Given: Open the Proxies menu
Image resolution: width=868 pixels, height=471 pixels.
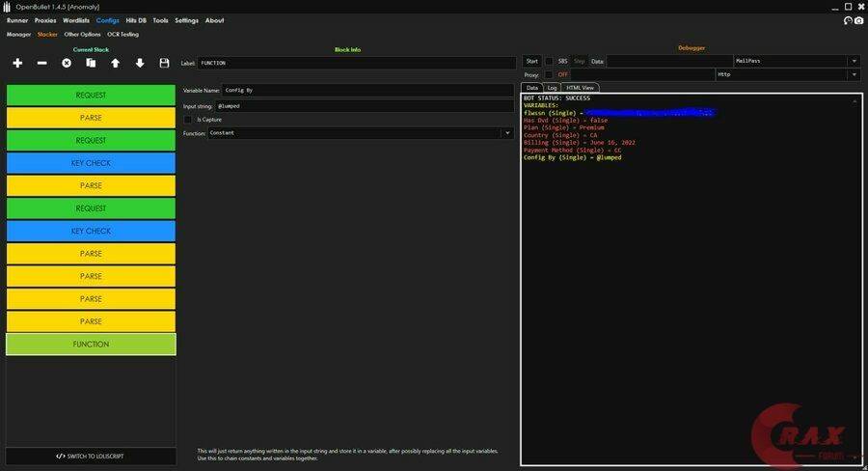Looking at the screenshot, I should click(45, 20).
